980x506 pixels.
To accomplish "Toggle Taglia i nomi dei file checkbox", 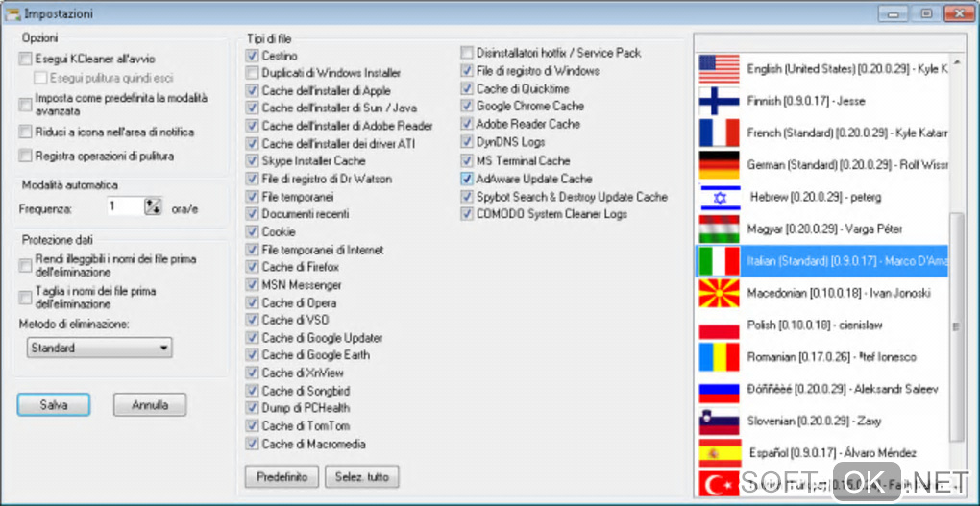I will (25, 298).
